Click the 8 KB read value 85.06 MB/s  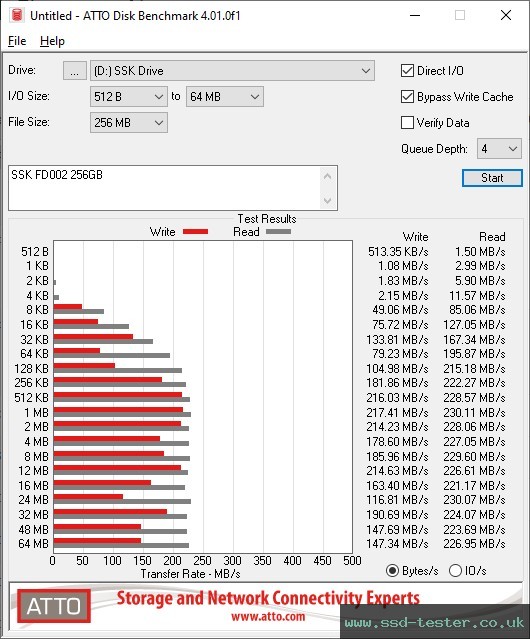tap(477, 310)
